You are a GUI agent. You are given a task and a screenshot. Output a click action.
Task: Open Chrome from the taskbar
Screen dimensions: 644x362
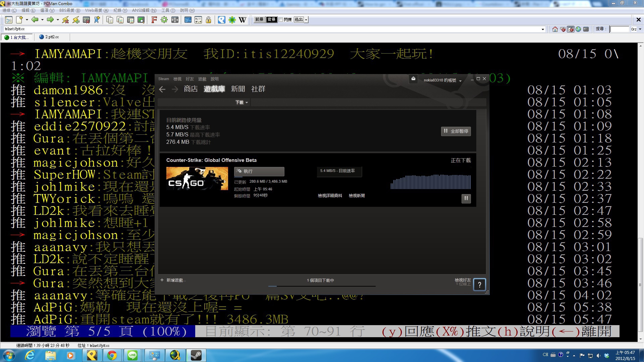click(x=112, y=355)
